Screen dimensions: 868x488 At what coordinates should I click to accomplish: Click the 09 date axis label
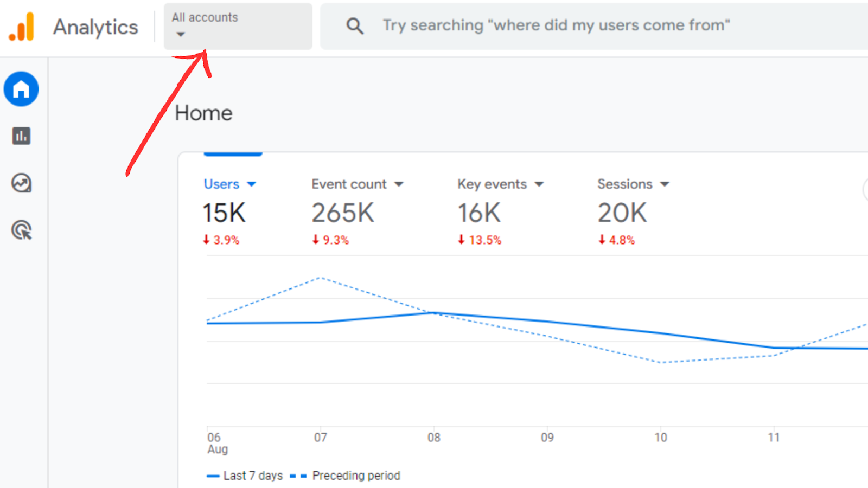coord(547,437)
